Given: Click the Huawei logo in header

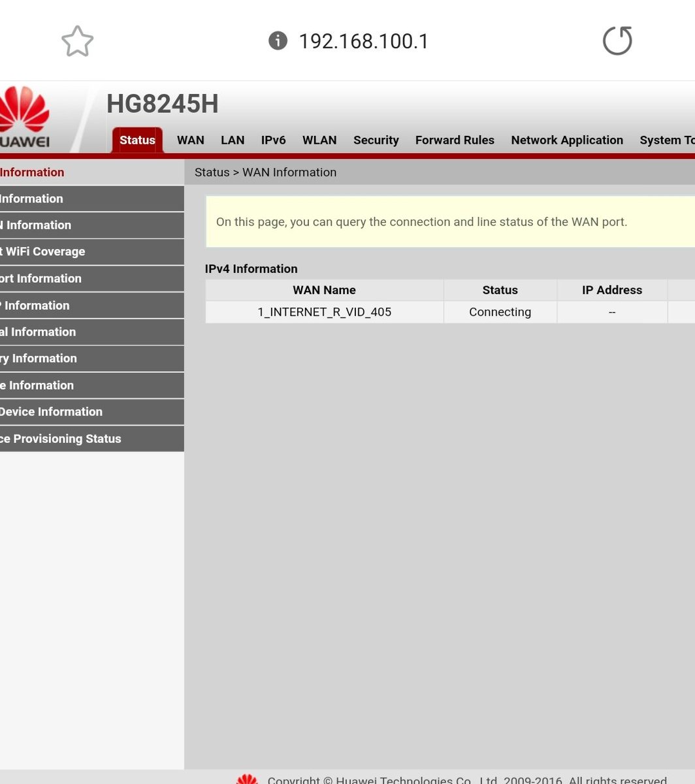Looking at the screenshot, I should [x=25, y=117].
